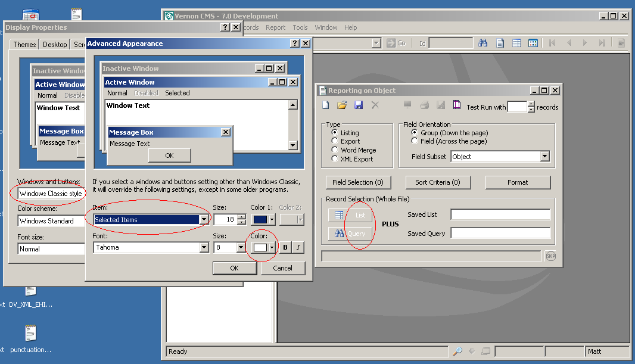635x364 pixels.
Task: Expand the dropdown left of the Go button
Action: (x=376, y=43)
